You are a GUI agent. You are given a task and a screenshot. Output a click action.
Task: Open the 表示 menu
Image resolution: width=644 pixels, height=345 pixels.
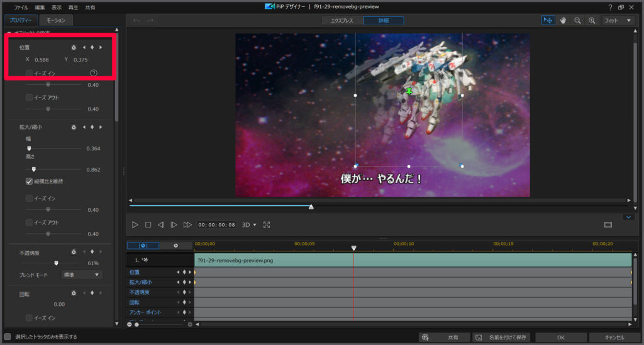click(57, 8)
